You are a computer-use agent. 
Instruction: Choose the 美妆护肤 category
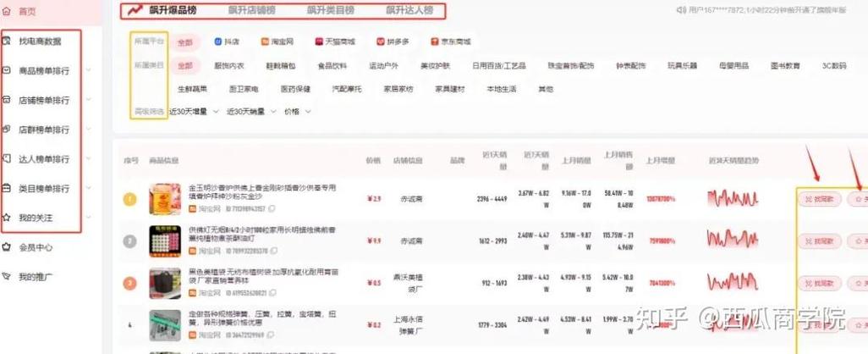coord(435,66)
